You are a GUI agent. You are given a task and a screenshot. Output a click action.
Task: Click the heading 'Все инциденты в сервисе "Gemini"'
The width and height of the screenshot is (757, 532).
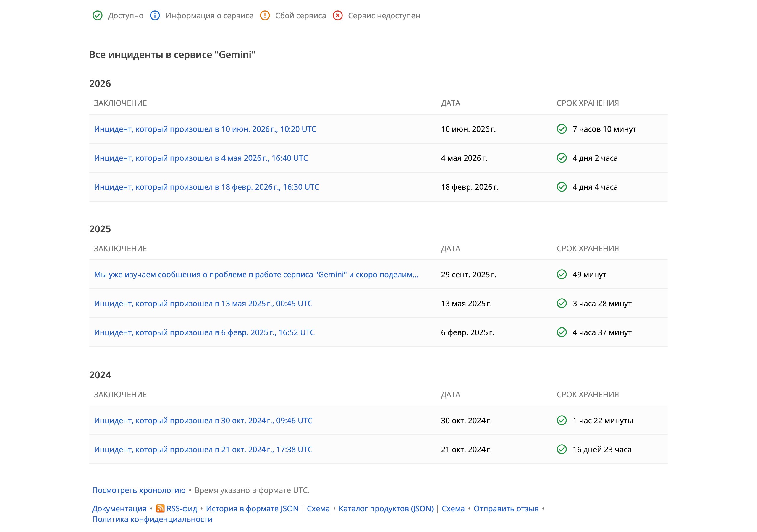coord(172,54)
